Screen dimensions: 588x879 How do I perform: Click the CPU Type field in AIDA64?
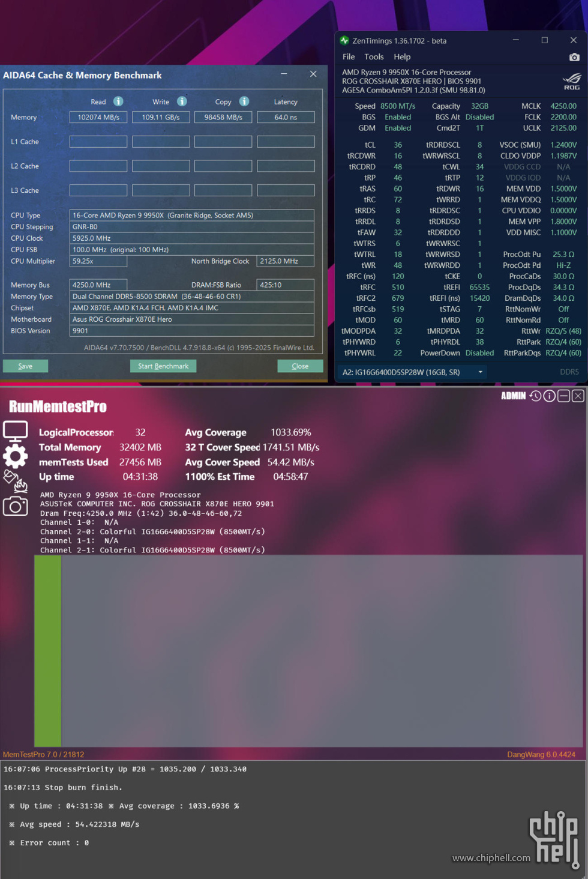(x=192, y=215)
